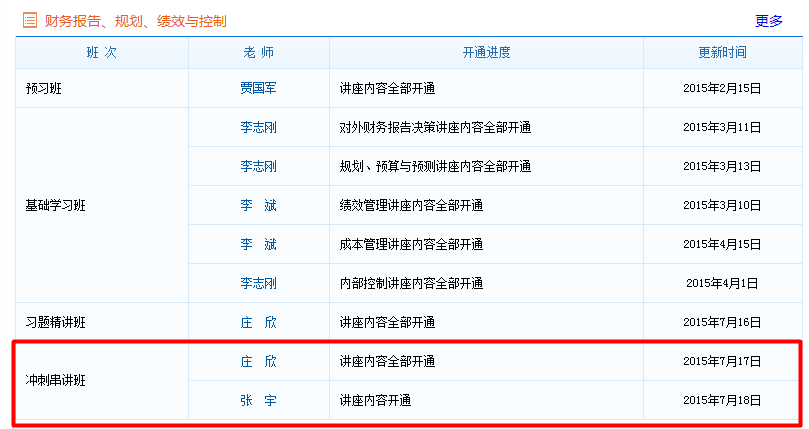Open 李志刚 link in the 规划、预算与预测 row
This screenshot has width=810, height=429.
258,166
